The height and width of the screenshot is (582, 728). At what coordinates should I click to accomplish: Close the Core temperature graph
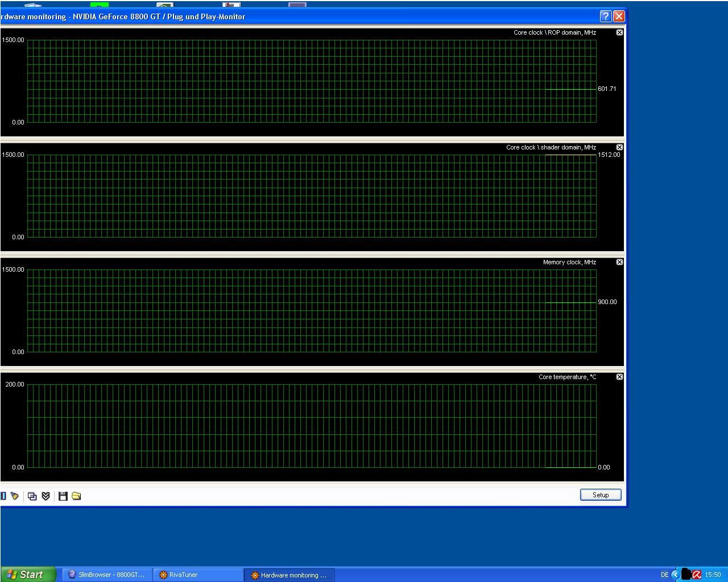point(620,377)
